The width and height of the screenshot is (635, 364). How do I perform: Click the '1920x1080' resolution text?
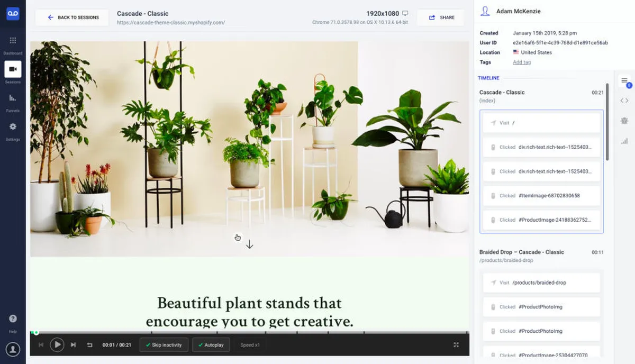click(x=383, y=13)
